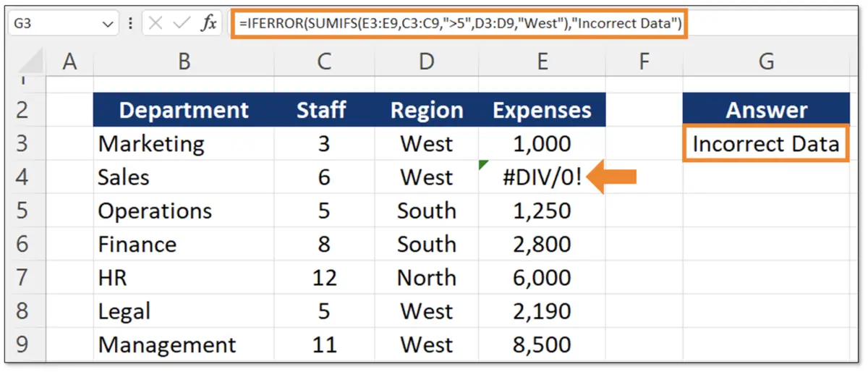This screenshot has height=372, width=868.
Task: Select expenses cell with 2,190
Action: 542,311
